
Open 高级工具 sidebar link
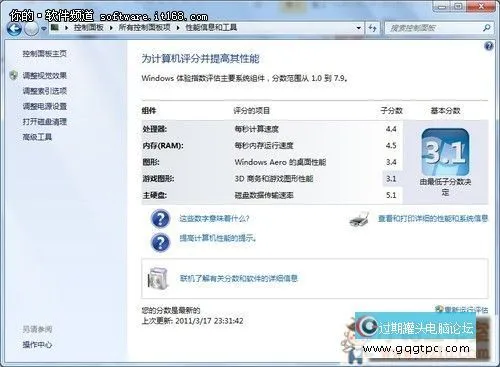37,137
